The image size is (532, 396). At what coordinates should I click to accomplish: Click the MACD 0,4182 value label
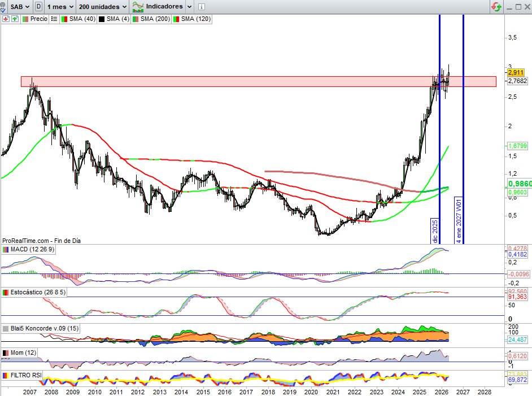[x=517, y=254]
